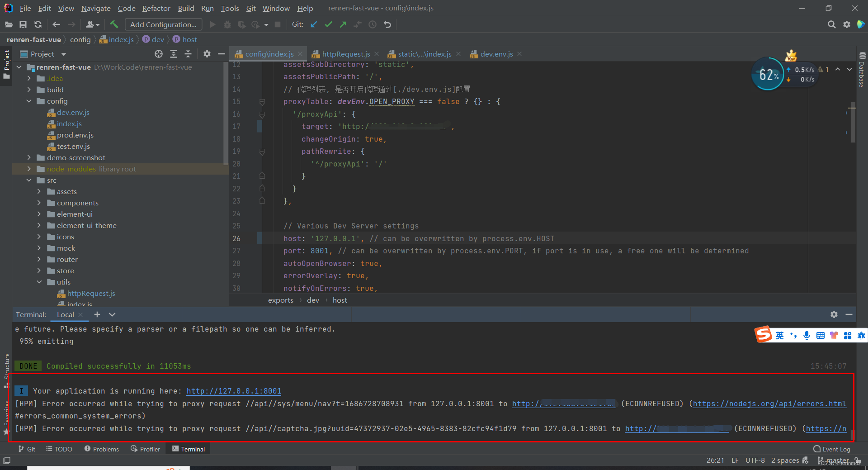Add new terminal session plus icon
The image size is (868, 470).
coord(97,314)
